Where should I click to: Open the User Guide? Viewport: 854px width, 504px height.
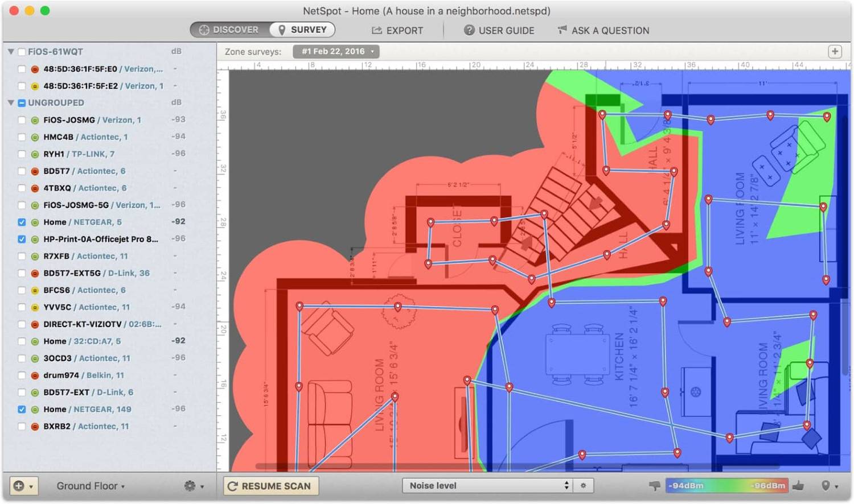(x=499, y=31)
